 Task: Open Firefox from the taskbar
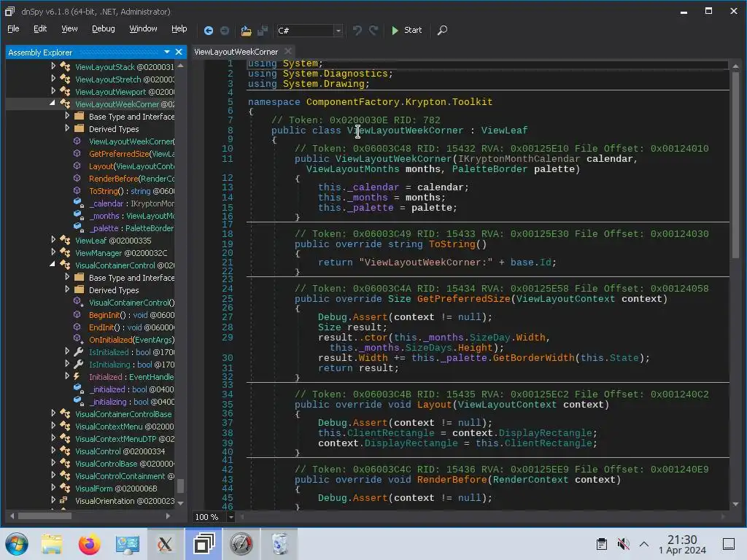click(90, 544)
